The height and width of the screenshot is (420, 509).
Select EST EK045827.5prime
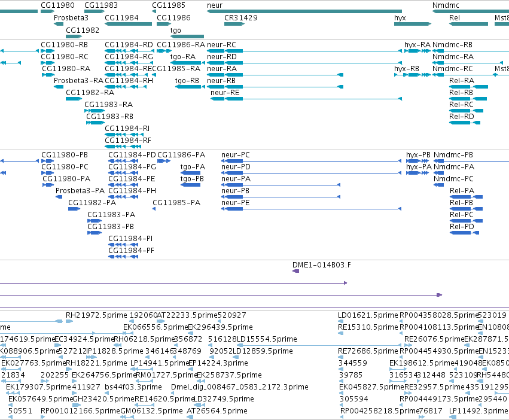(371, 387)
